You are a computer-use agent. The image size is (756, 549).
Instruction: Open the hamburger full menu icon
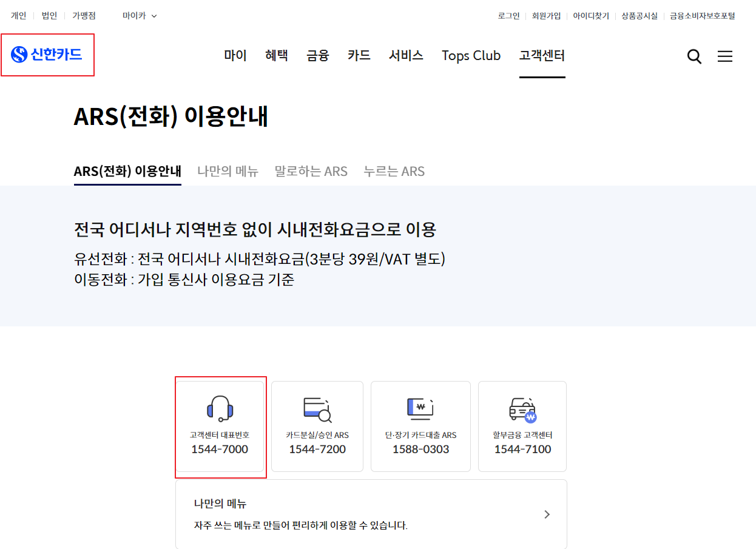[x=725, y=56]
